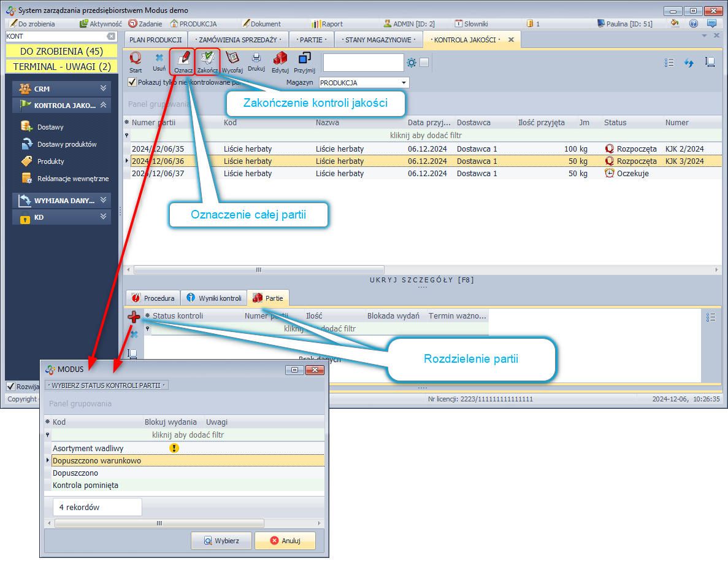
Task: Toggle the checkbox next to gear icon
Action: point(424,62)
